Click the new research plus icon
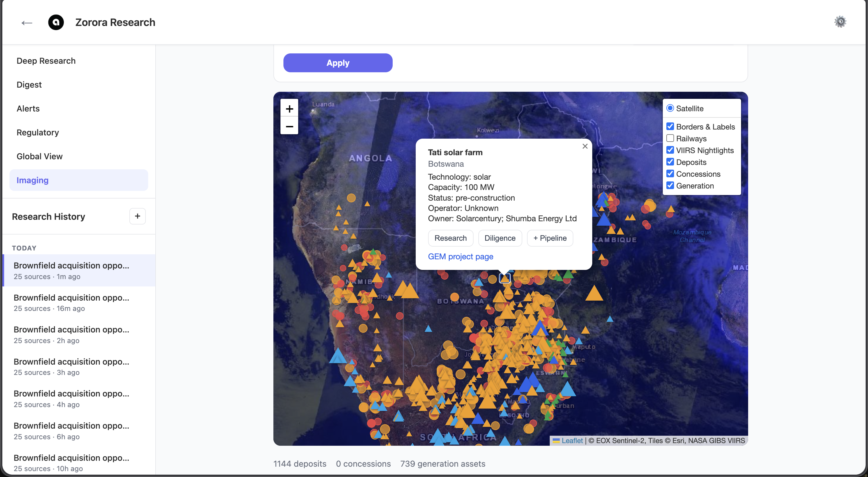 (137, 216)
